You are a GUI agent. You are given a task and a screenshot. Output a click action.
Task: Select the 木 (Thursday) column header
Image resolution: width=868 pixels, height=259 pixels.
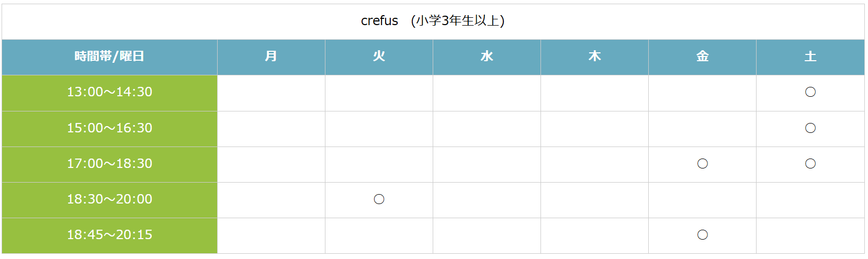pyautogui.click(x=594, y=57)
